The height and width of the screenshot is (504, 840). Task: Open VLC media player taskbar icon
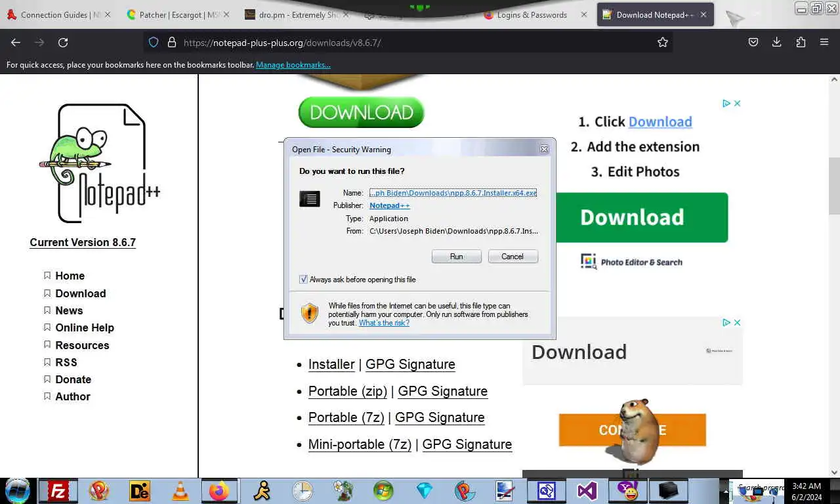point(180,490)
